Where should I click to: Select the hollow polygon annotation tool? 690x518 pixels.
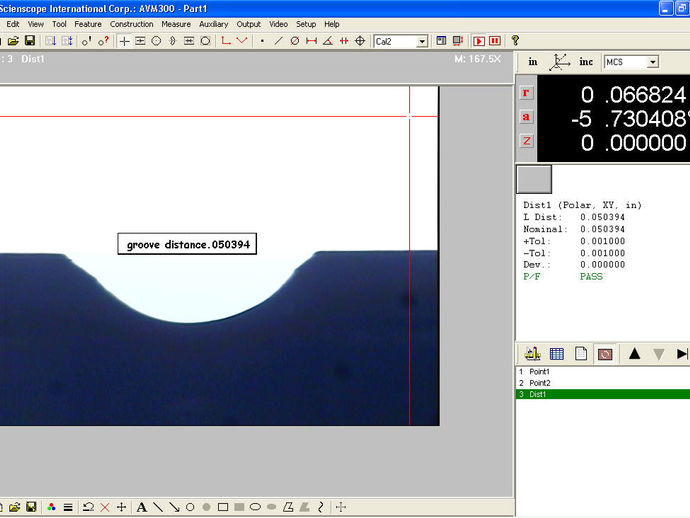coord(288,507)
